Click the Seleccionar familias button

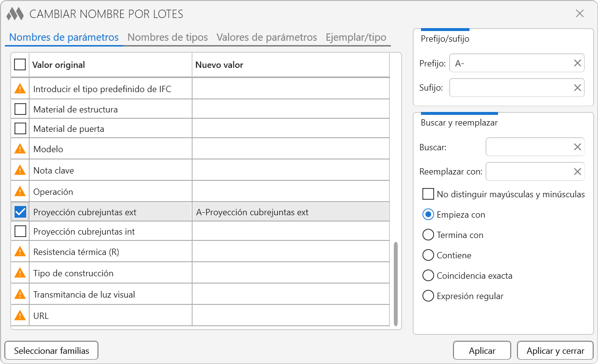51,350
